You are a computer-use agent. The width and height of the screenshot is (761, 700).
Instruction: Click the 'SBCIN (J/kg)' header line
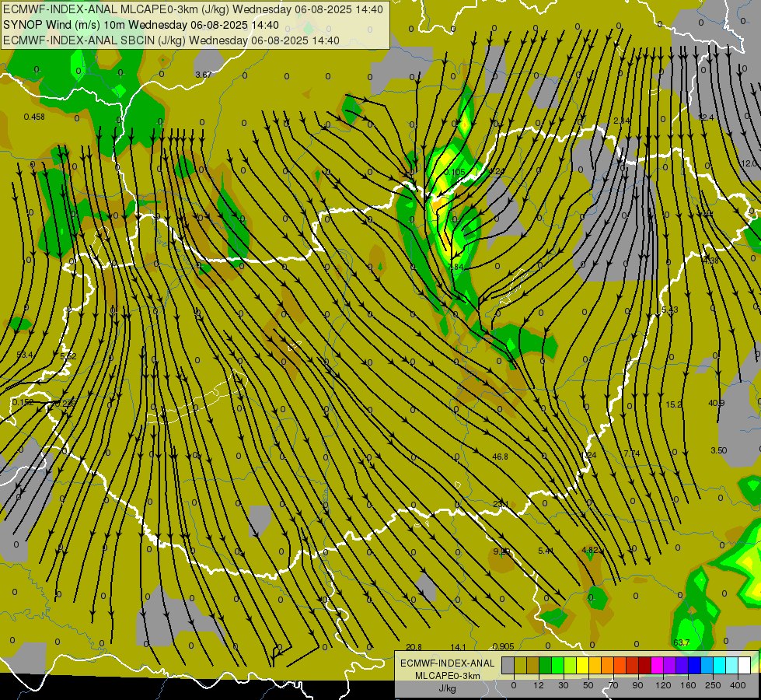171,40
